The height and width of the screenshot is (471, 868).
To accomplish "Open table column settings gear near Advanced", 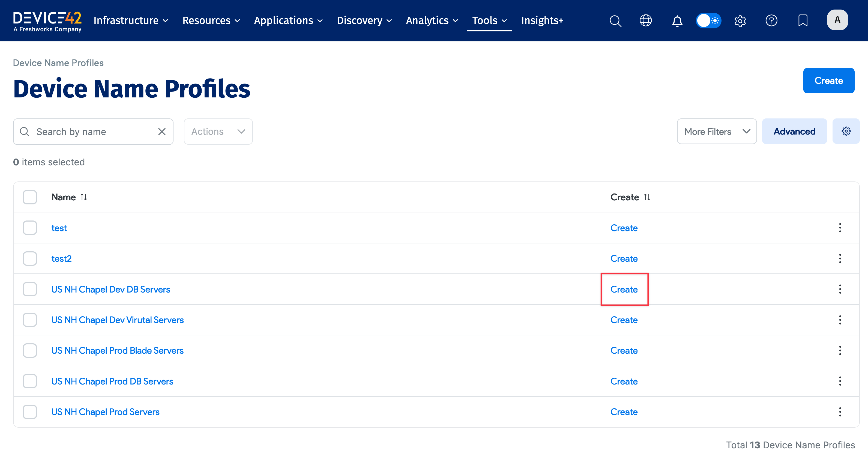I will coord(846,131).
